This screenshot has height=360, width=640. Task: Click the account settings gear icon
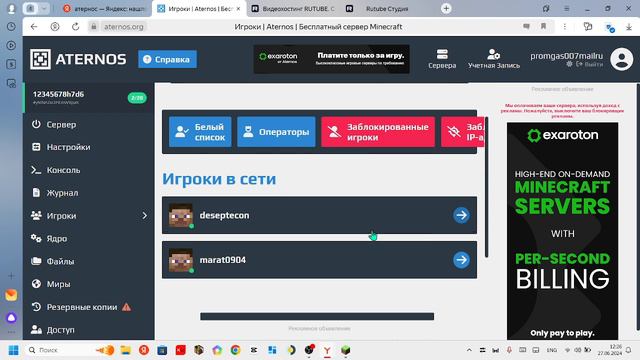tap(569, 64)
